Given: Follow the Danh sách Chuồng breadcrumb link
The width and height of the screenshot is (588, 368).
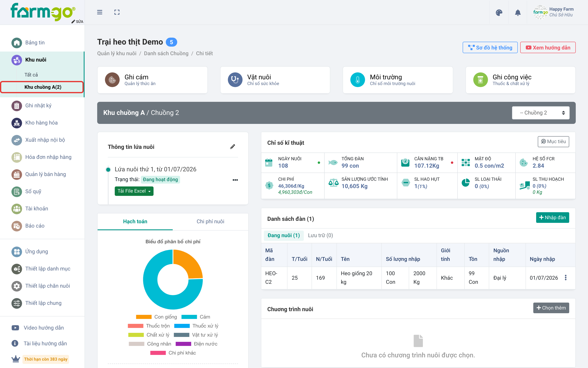Looking at the screenshot, I should 166,53.
